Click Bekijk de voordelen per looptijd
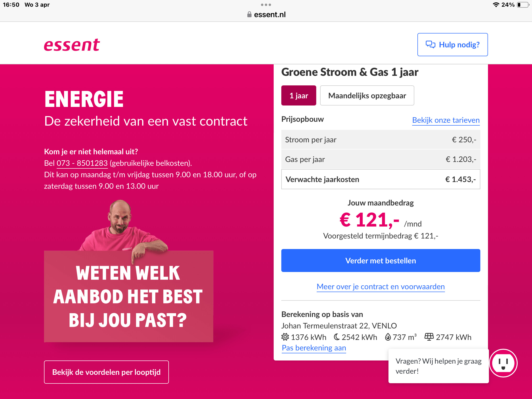532x399 pixels. [106, 372]
